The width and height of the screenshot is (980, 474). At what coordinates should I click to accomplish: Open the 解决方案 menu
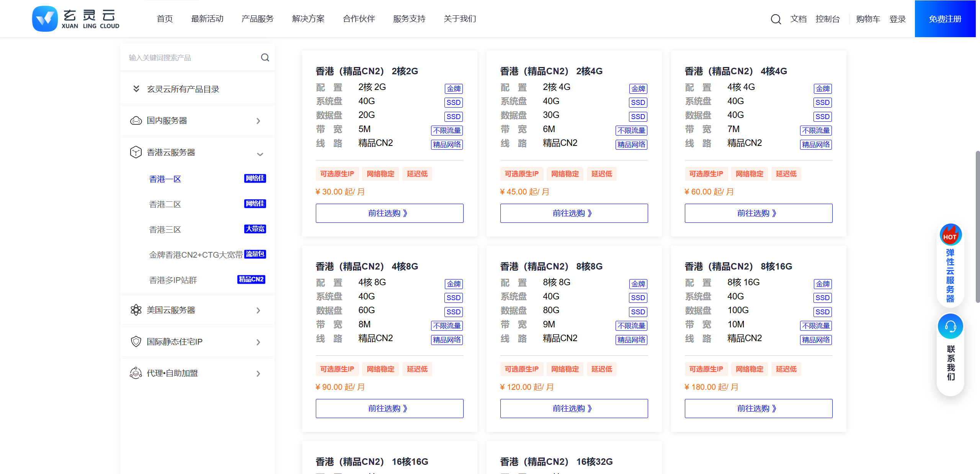[308, 18]
